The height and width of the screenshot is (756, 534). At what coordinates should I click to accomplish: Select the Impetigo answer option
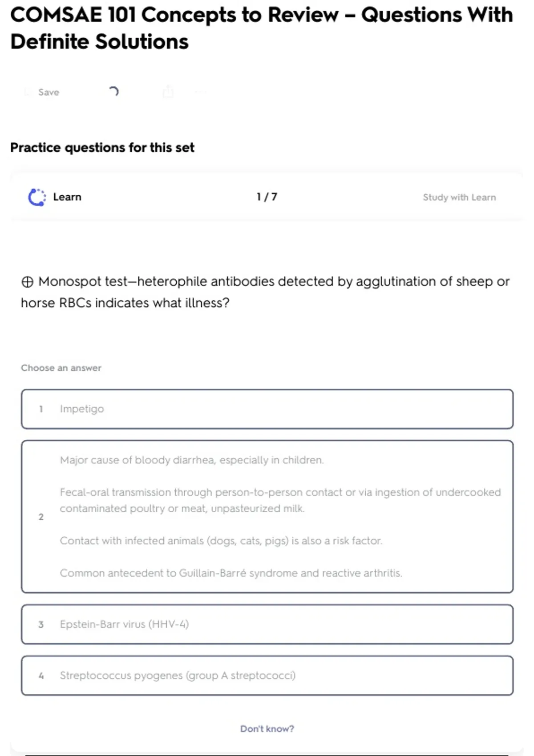tap(267, 409)
